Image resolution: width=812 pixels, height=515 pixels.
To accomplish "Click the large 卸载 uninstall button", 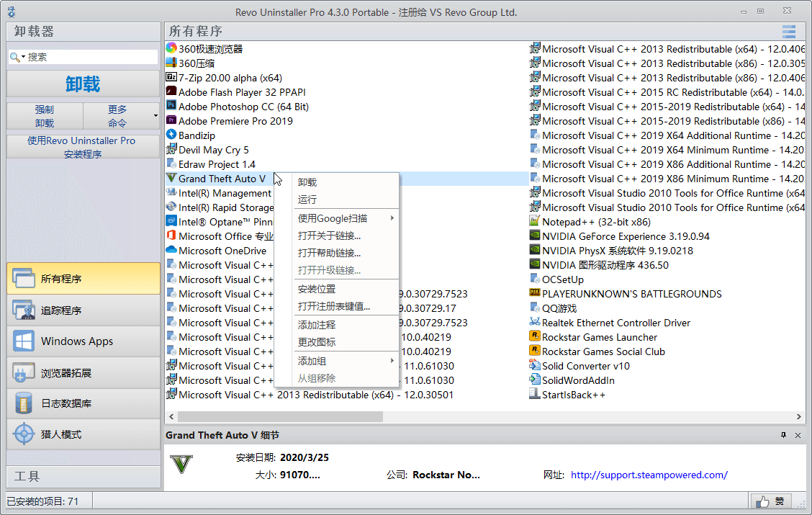I will [83, 84].
